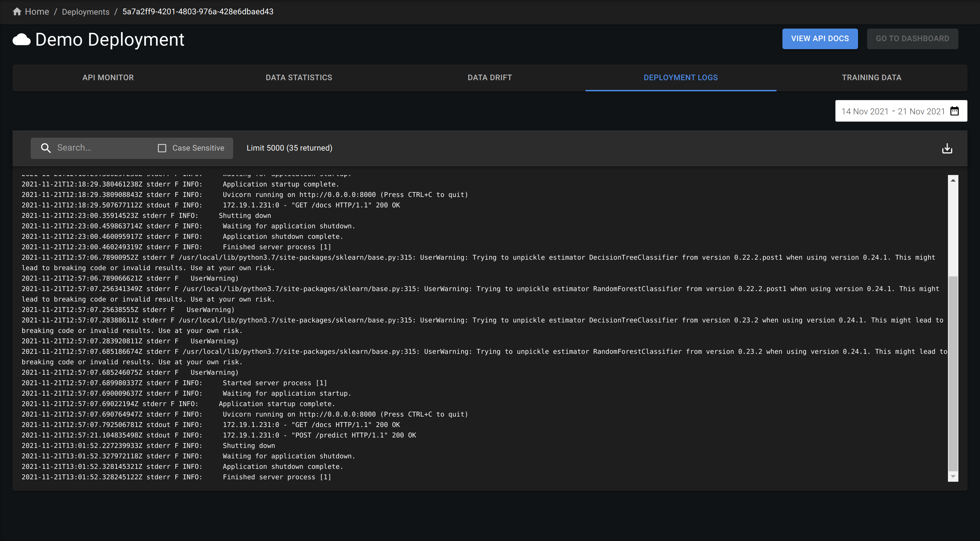
Task: Click the 13:01:52 Finished server process line
Action: point(176,477)
